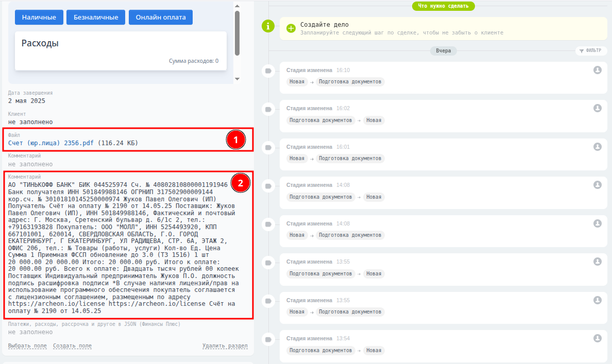The image size is (612, 364).
Task: Click the stage tag icon of the 16:01 entry
Action: [268, 147]
